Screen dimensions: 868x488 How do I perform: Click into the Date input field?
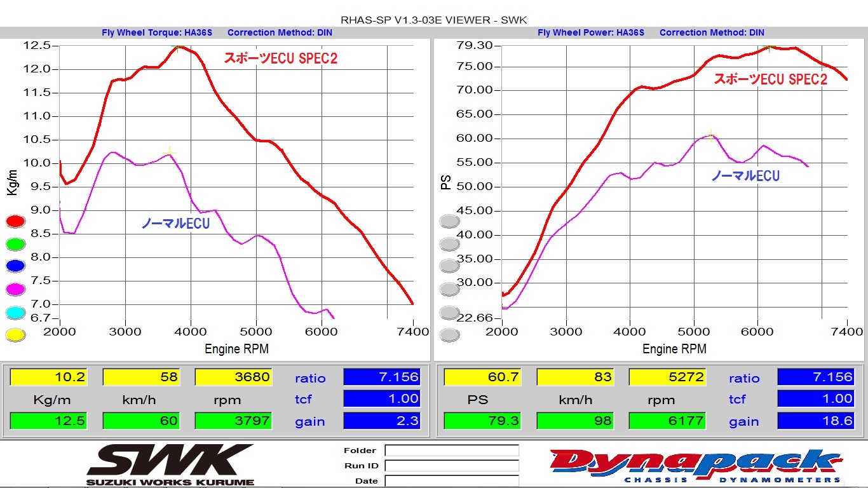[451, 481]
